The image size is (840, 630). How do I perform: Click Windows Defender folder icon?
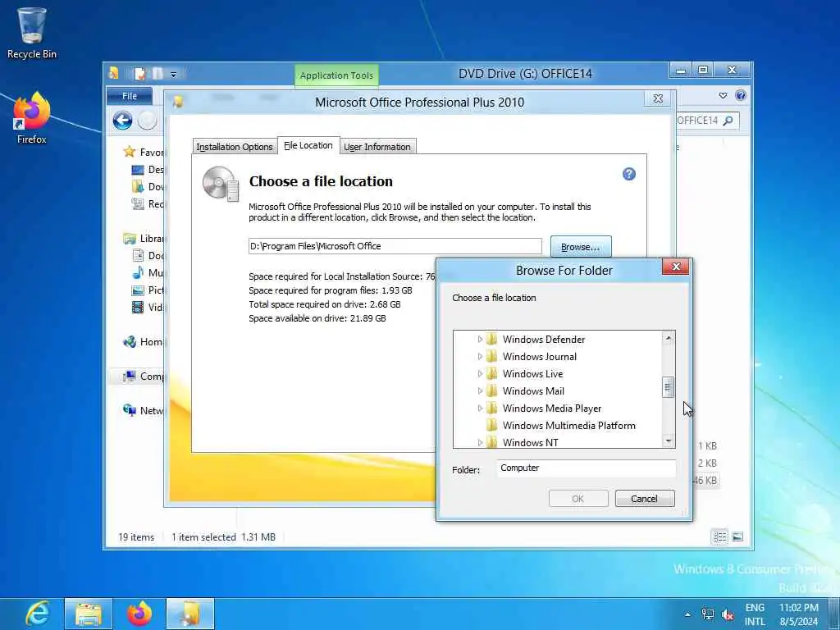pos(491,339)
